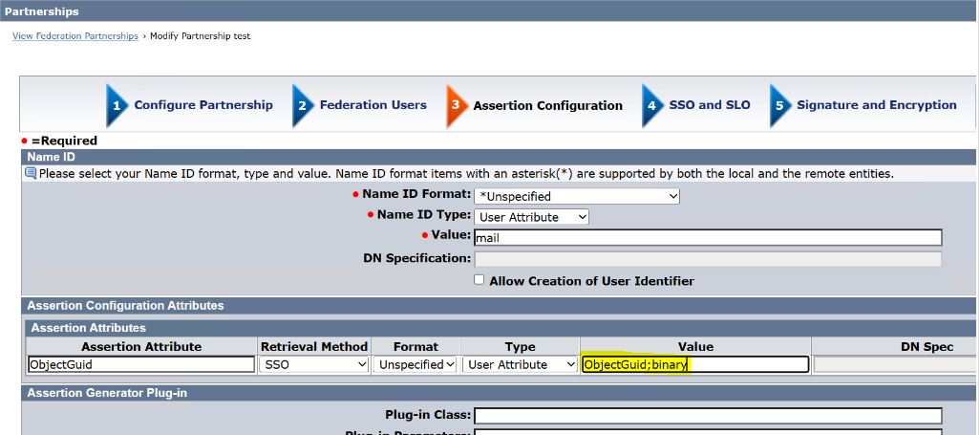This screenshot has width=980, height=435.
Task: Go to Configure Partnership step
Action: click(202, 105)
